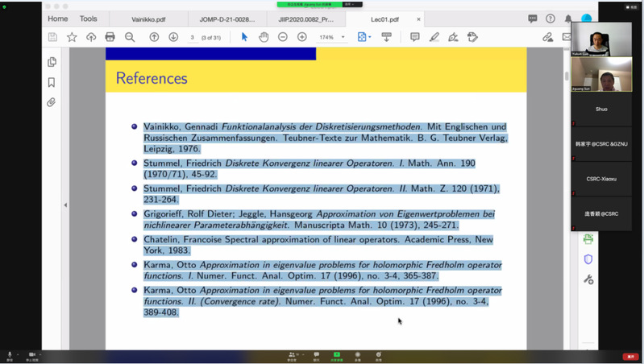The height and width of the screenshot is (364, 644).
Task: Print the PDF using the printer icon
Action: click(x=110, y=37)
